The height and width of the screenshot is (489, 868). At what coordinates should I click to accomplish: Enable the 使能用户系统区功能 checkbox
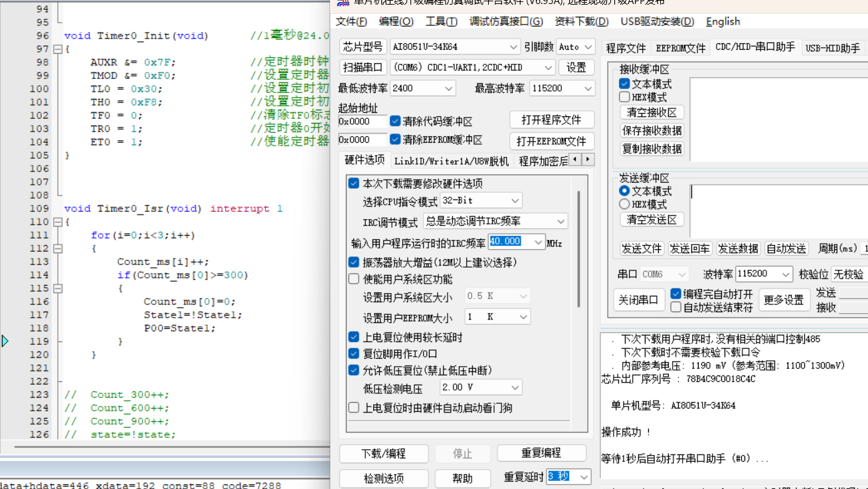pos(354,279)
